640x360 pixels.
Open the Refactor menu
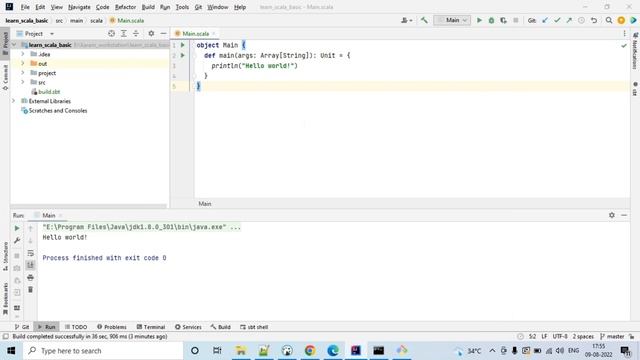click(x=125, y=7)
